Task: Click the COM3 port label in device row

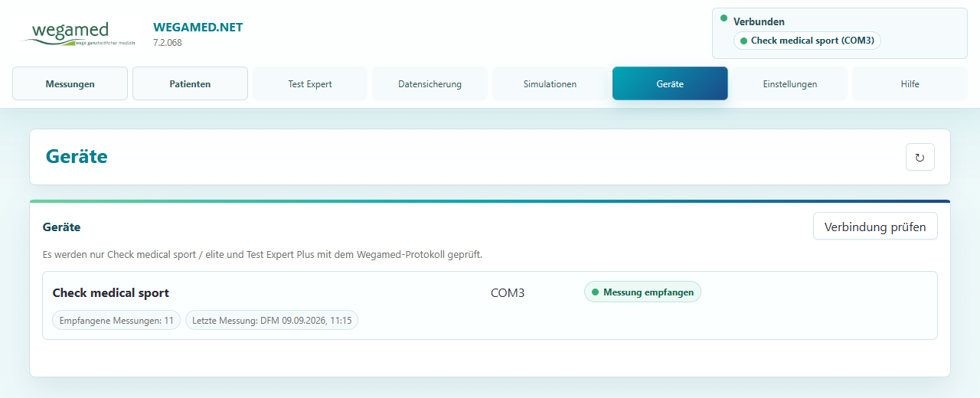Action: tap(508, 292)
